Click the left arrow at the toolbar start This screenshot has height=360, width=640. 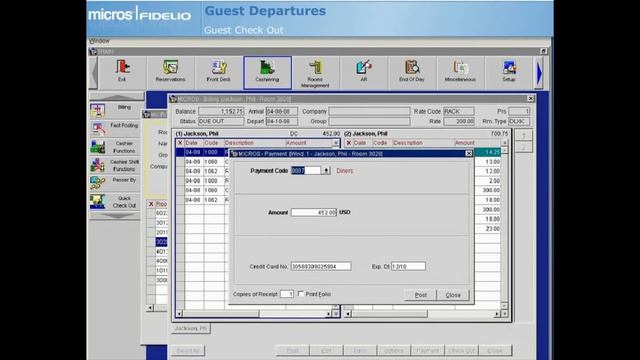click(93, 73)
